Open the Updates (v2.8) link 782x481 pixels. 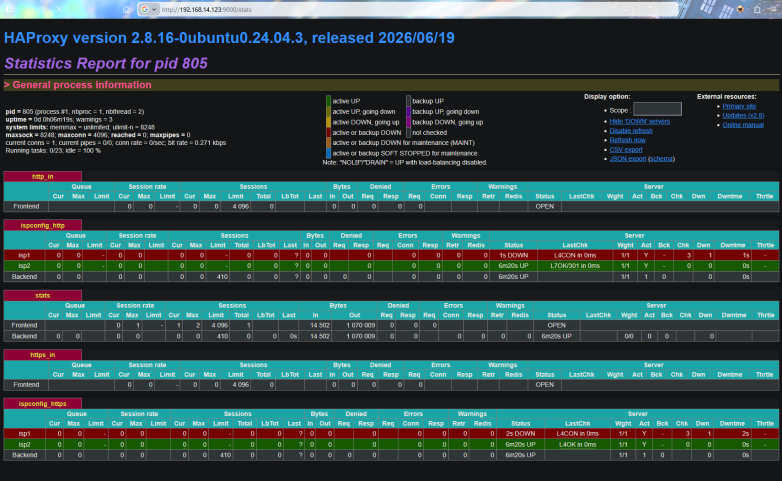(x=743, y=115)
